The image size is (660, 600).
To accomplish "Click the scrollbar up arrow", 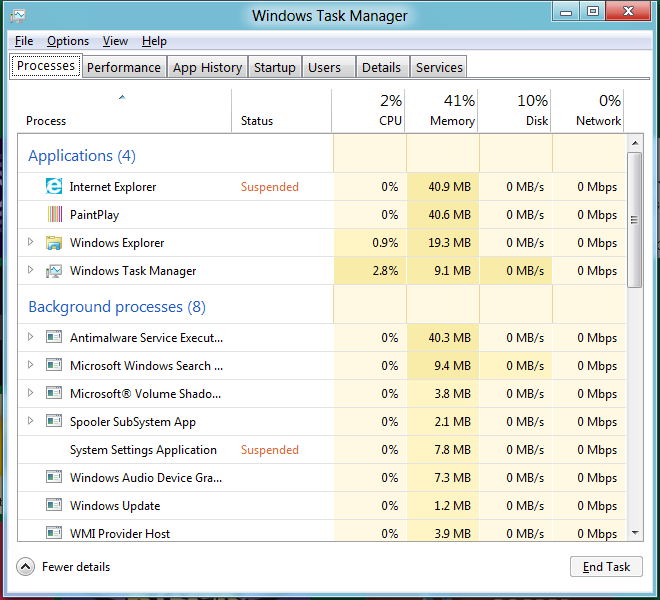I will (x=635, y=143).
